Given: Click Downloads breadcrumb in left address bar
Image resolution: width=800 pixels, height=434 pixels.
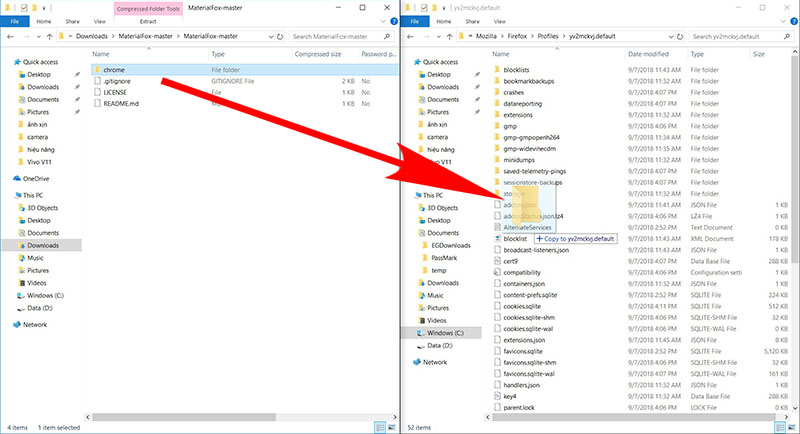Looking at the screenshot, I should click(x=92, y=37).
